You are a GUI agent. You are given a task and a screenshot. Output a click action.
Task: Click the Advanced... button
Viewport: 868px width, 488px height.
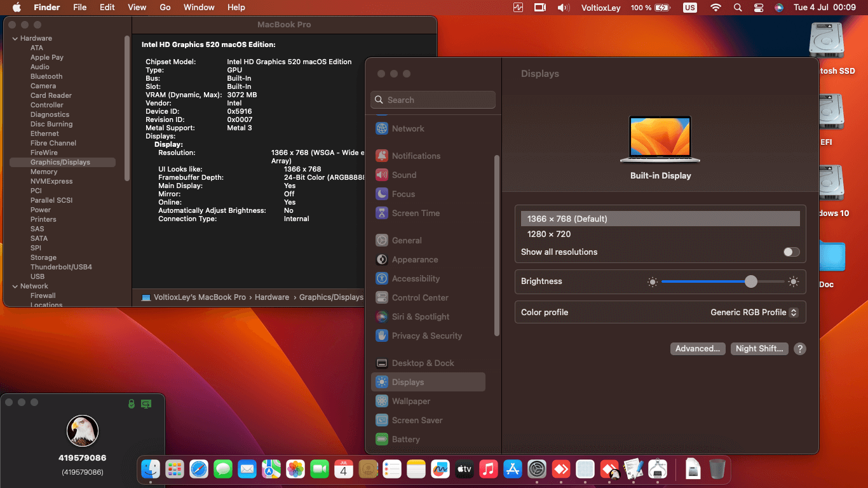[x=698, y=349]
